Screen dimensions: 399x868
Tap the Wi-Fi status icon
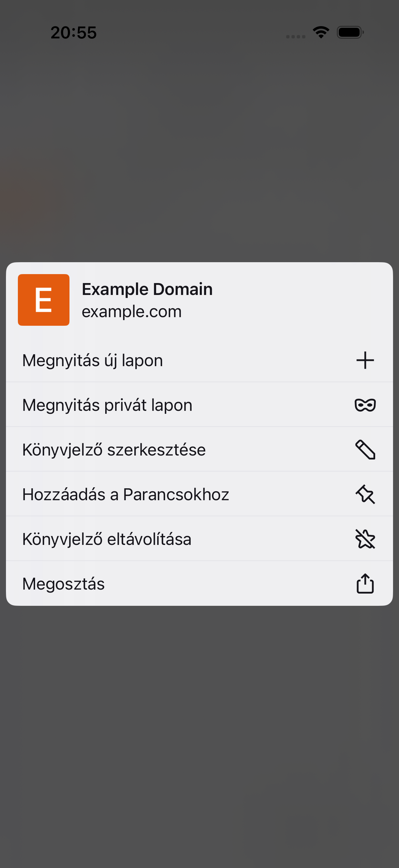pos(321,32)
